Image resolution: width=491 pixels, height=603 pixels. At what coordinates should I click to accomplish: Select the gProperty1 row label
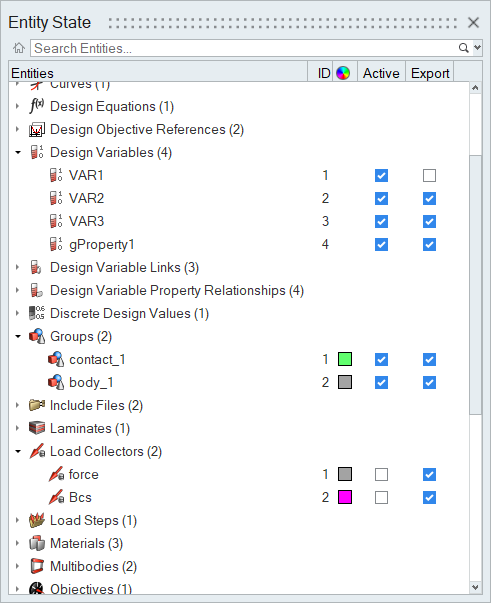click(x=102, y=245)
